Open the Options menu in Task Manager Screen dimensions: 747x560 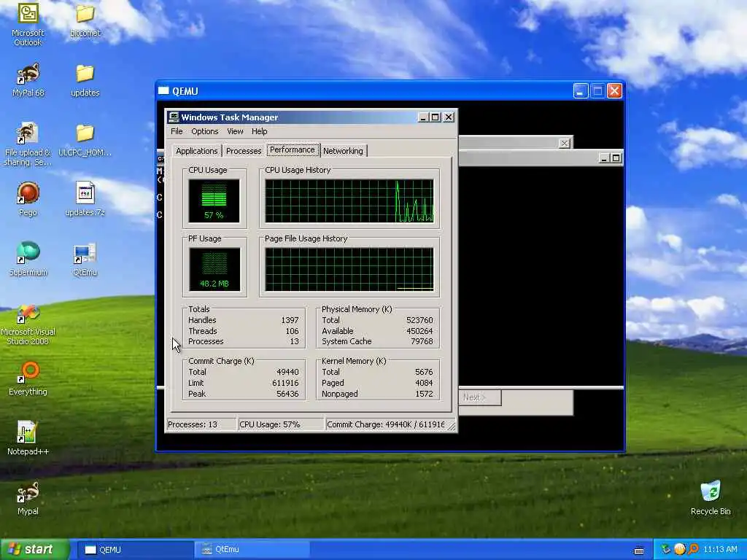tap(205, 131)
